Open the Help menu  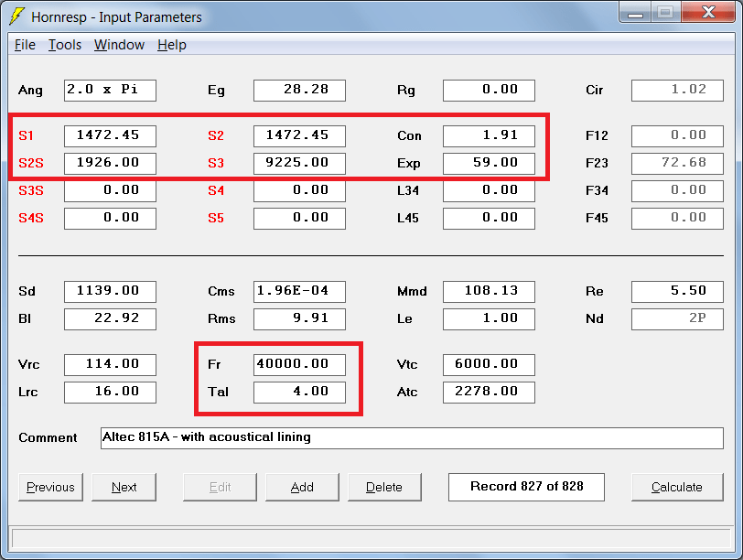pyautogui.click(x=172, y=45)
